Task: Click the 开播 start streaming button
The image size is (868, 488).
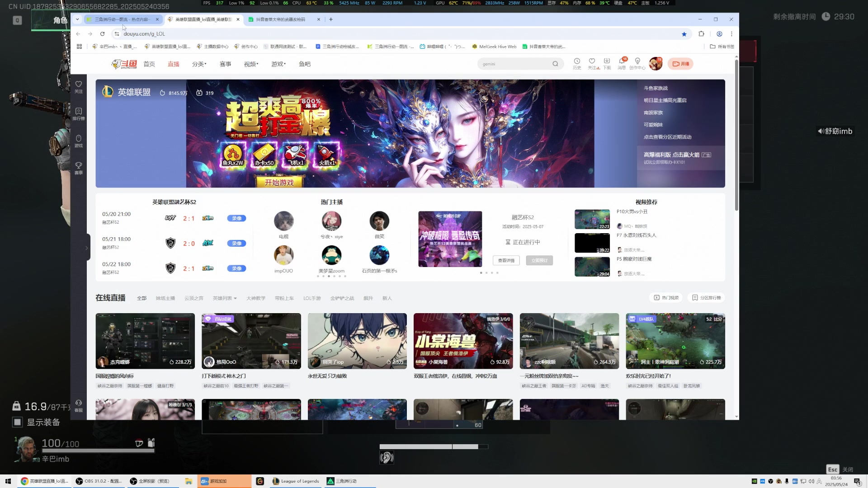Action: (x=680, y=64)
